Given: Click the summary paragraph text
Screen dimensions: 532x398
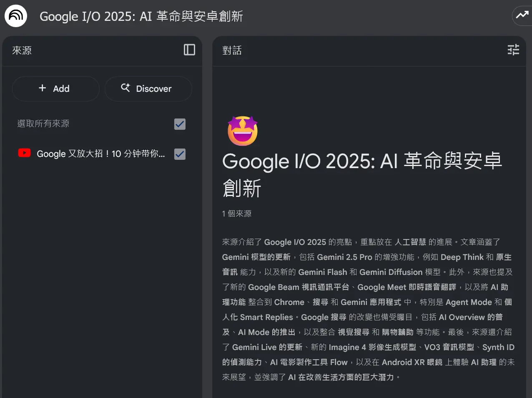Looking at the screenshot, I should [x=368, y=310].
